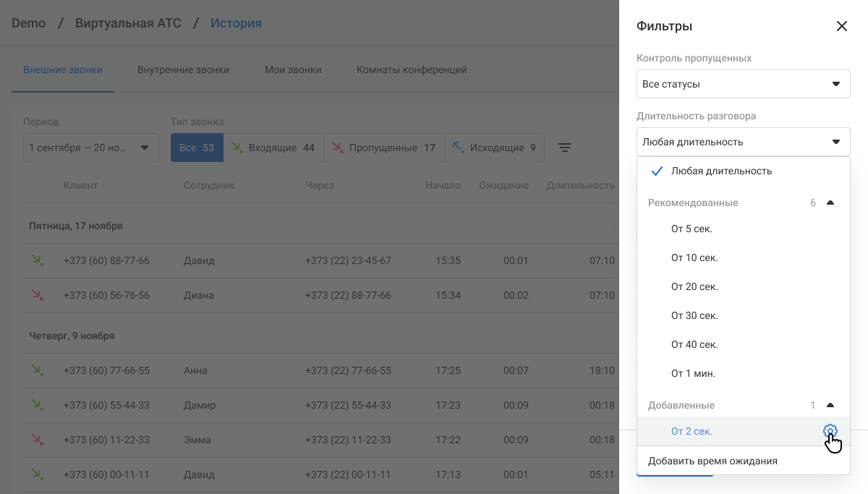Click the missed call arrow icon for Эмма
The height and width of the screenshot is (494, 868).
37,440
